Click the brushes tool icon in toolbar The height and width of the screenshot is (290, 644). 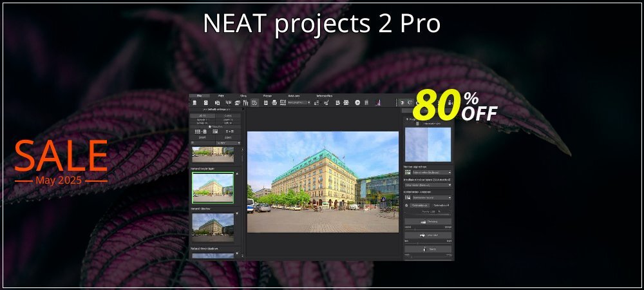tap(245, 102)
